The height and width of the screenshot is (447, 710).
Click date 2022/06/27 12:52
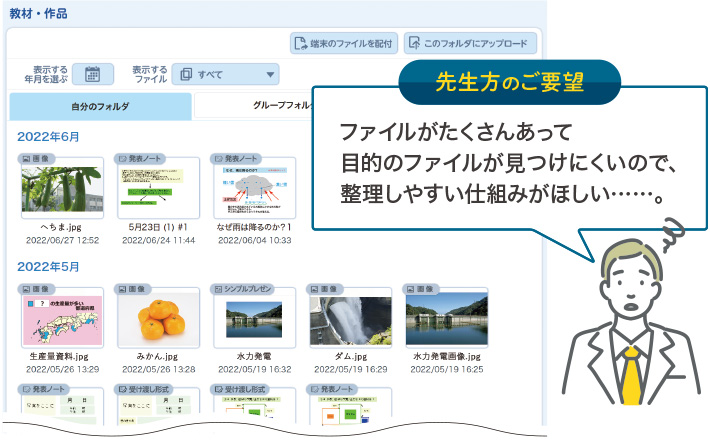(x=62, y=240)
